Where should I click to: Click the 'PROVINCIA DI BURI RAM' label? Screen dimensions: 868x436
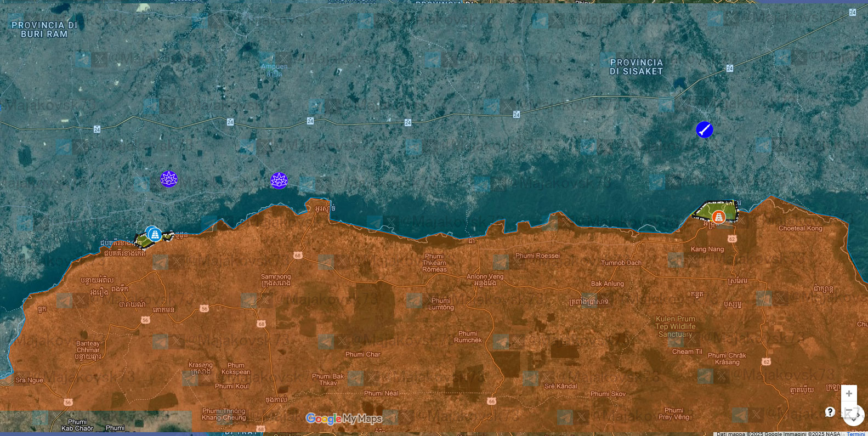tap(44, 30)
